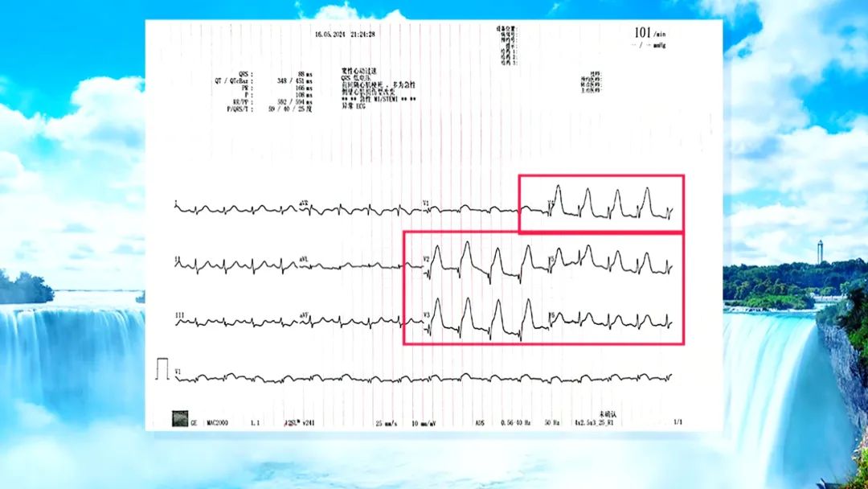Click the MAC2000 device model text
The image size is (868, 489).
click(219, 422)
